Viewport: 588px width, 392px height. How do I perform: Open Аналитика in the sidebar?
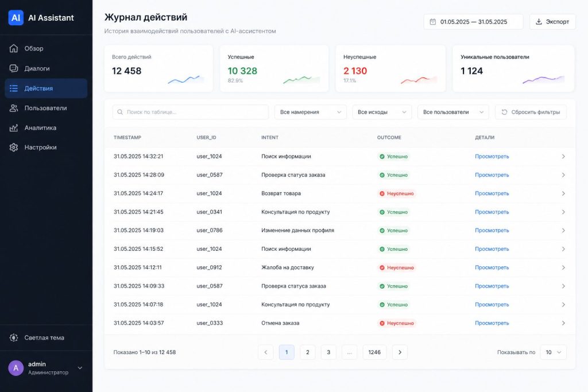[46, 128]
